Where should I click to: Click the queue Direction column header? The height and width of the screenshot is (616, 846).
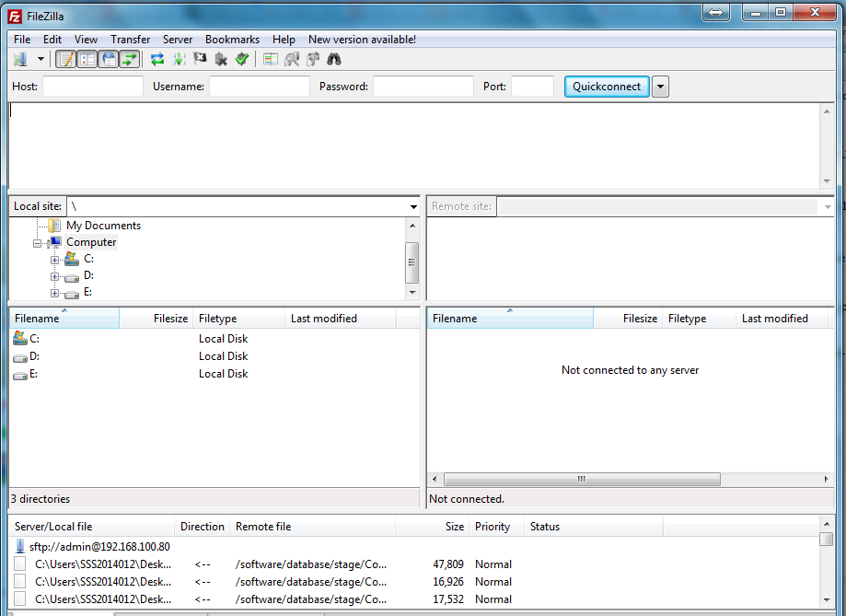pyautogui.click(x=203, y=527)
